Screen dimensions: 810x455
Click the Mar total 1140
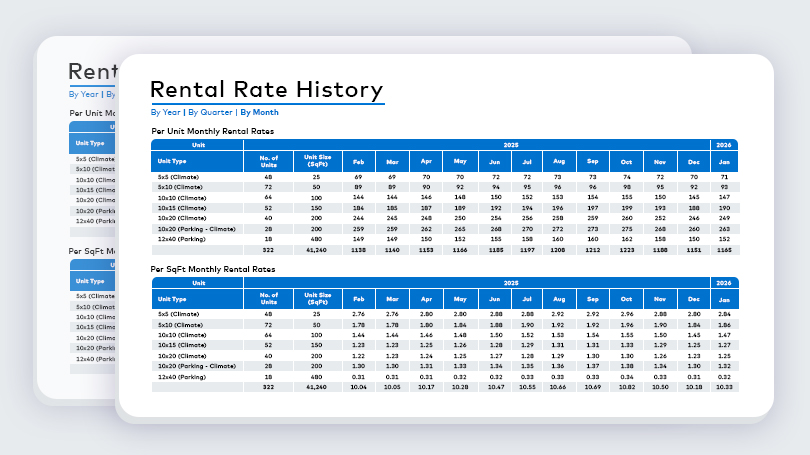click(392, 250)
